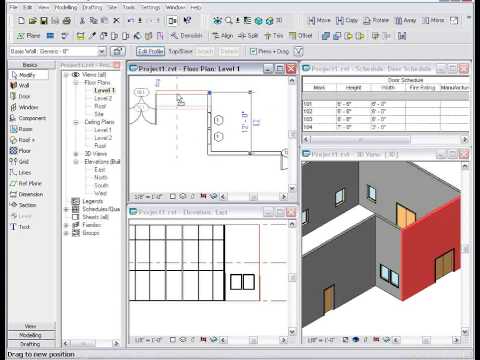Choose the Wall tool in the design bar
The image size is (480, 360).
(x=20, y=85)
